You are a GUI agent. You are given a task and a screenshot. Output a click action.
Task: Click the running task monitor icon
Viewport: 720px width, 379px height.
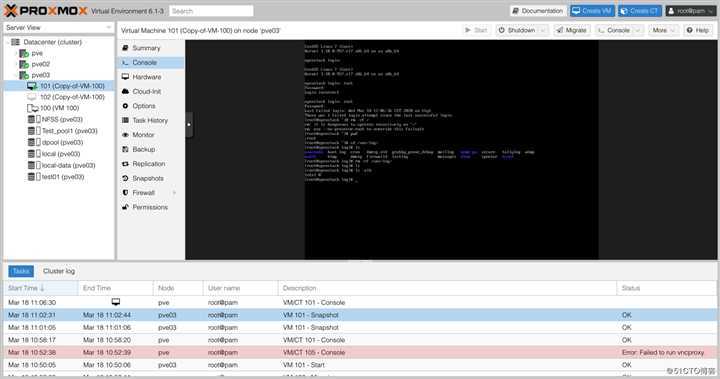(116, 302)
